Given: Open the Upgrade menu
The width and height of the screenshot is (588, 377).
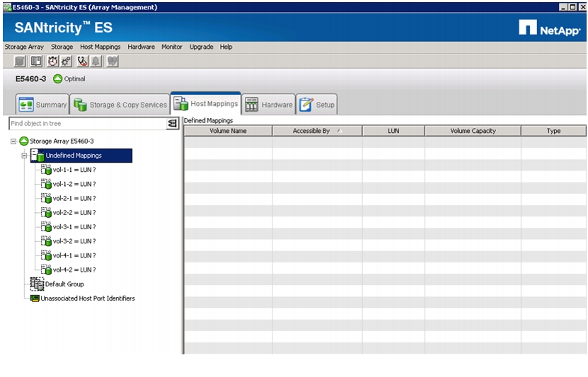Looking at the screenshot, I should click(202, 47).
